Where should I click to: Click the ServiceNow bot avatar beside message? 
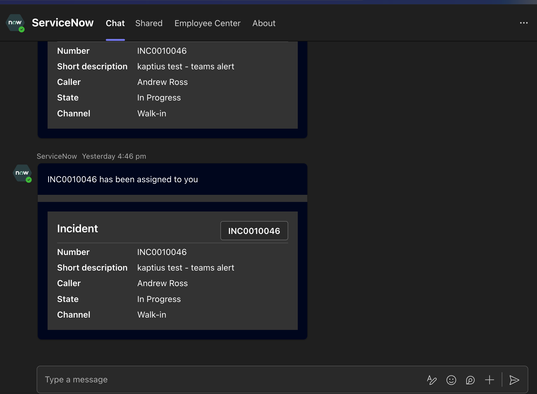pos(22,174)
